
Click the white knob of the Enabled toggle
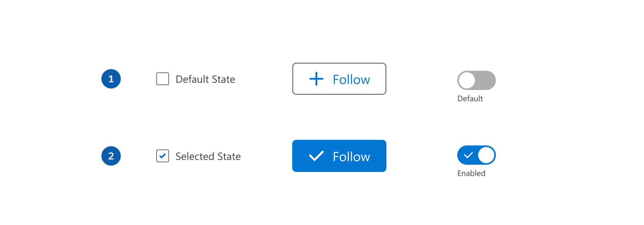[486, 155]
